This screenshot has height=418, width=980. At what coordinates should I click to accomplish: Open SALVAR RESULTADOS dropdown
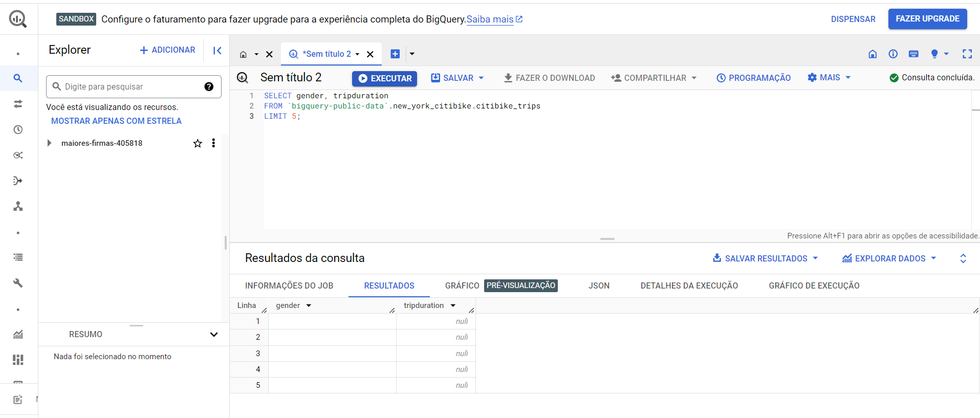[815, 258]
